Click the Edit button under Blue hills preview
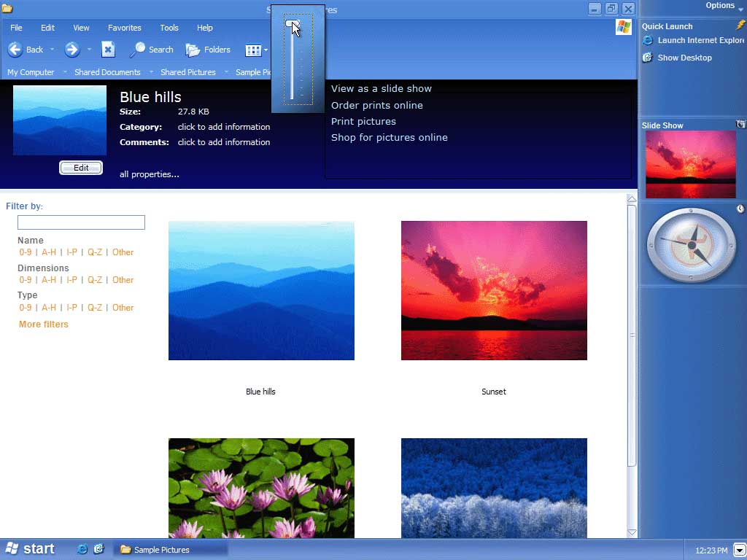This screenshot has width=747, height=560. pyautogui.click(x=81, y=168)
